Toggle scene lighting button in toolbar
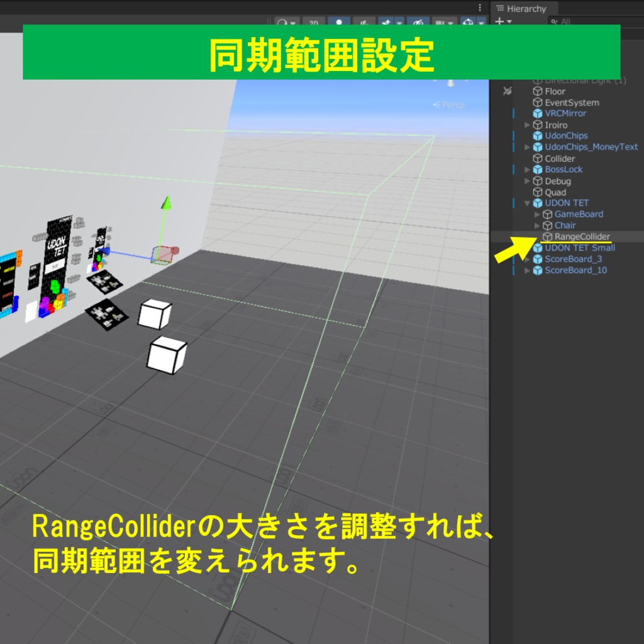The height and width of the screenshot is (644, 644). [x=339, y=21]
